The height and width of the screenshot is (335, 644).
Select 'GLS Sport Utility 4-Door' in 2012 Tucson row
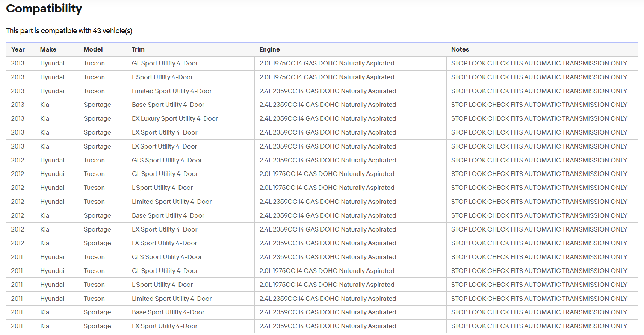pyautogui.click(x=167, y=160)
